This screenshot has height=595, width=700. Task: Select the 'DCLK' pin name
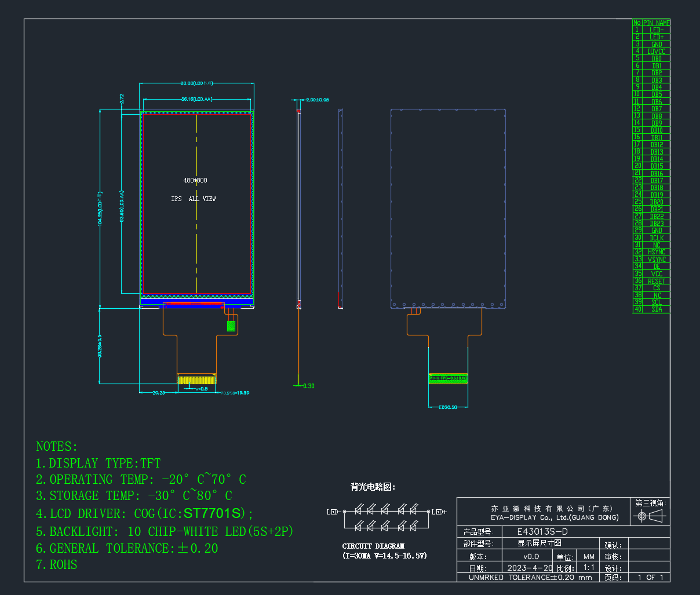pos(657,238)
